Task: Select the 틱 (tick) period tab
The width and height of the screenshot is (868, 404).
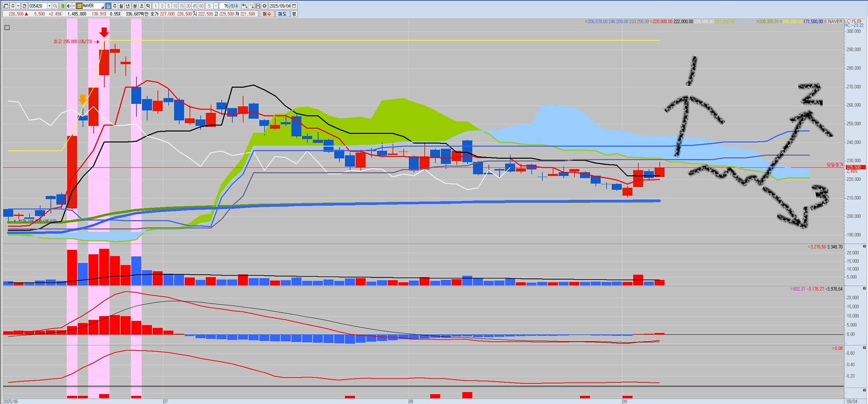Action: point(148,6)
